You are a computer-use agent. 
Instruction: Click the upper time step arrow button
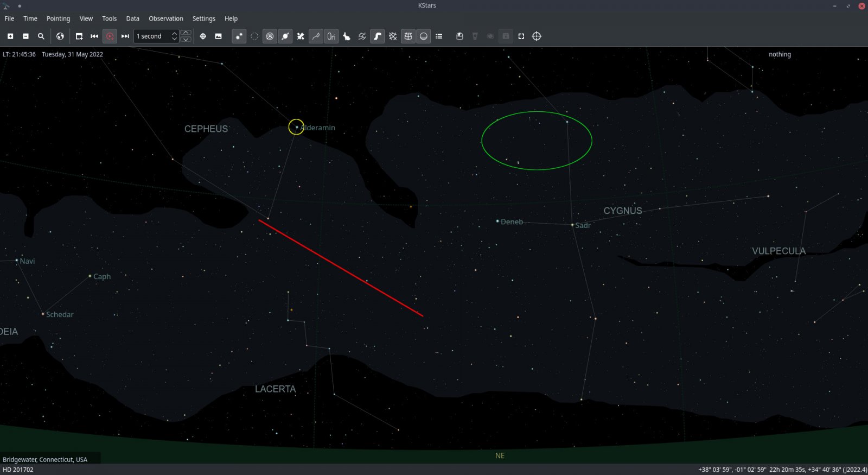pos(186,33)
